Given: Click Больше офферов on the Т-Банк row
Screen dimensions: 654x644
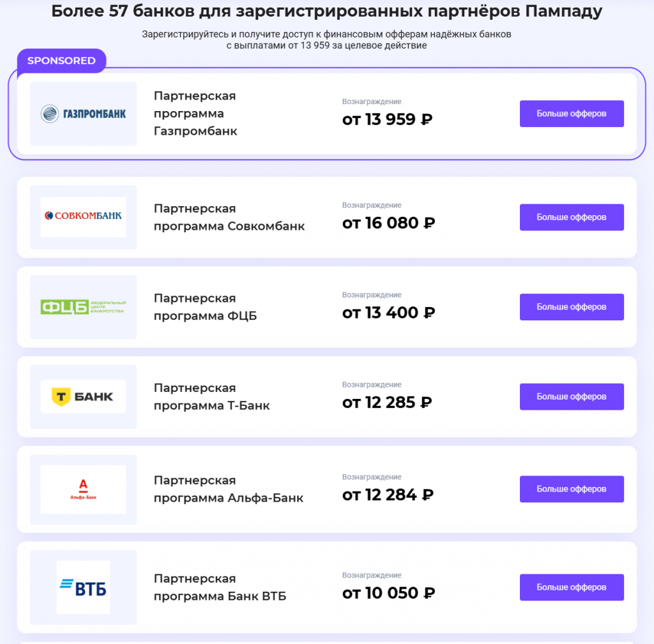Looking at the screenshot, I should [571, 396].
